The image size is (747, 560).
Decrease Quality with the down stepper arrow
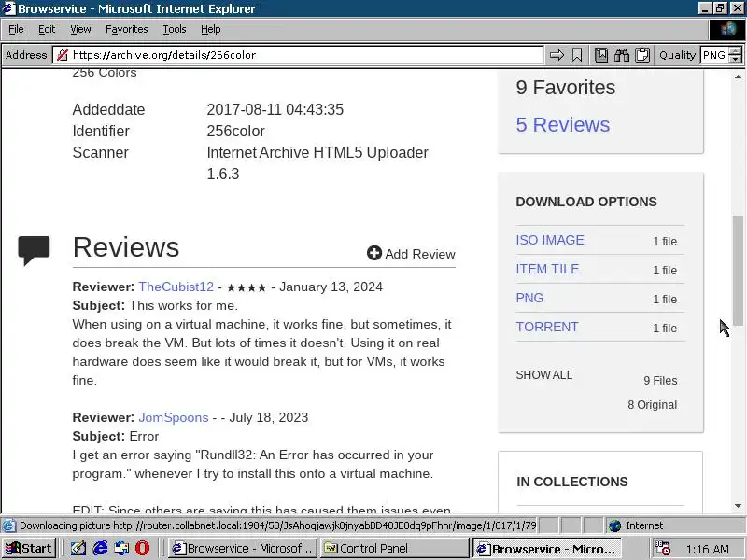pyautogui.click(x=736, y=59)
